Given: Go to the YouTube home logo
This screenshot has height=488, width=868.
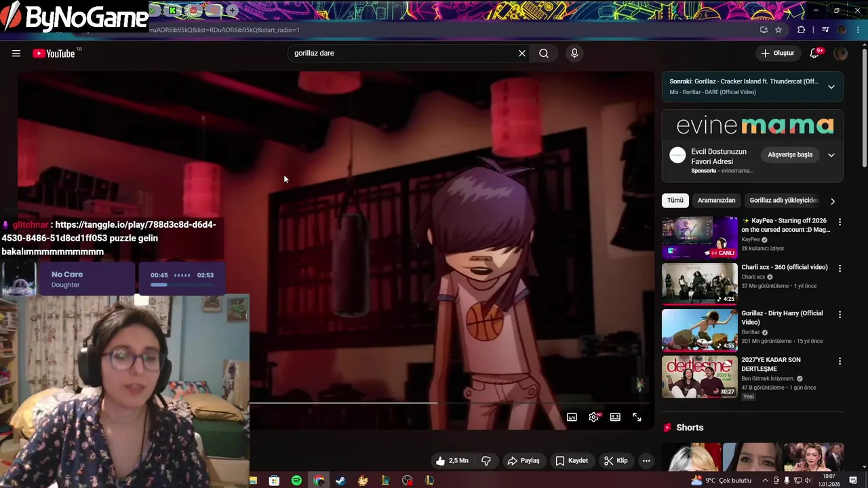Looking at the screenshot, I should (54, 54).
